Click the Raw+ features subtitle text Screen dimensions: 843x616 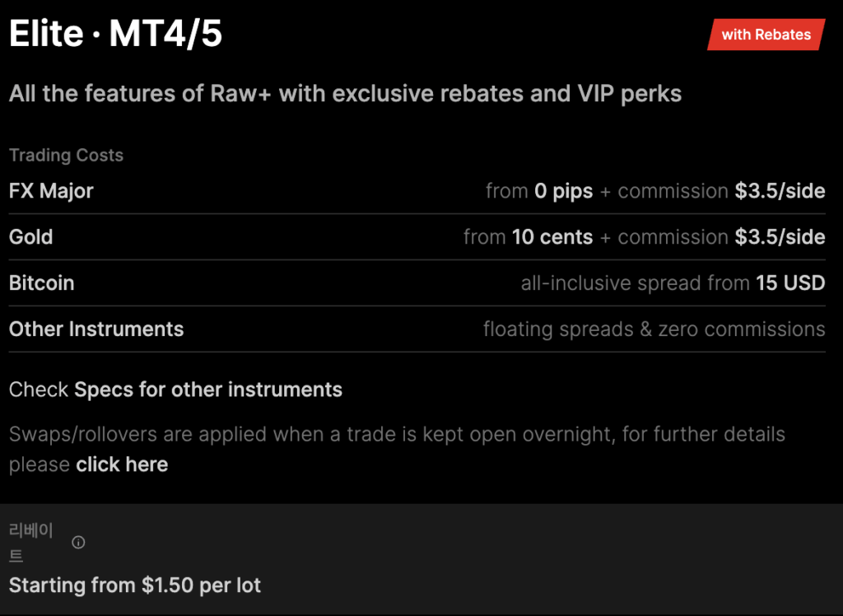[345, 94]
